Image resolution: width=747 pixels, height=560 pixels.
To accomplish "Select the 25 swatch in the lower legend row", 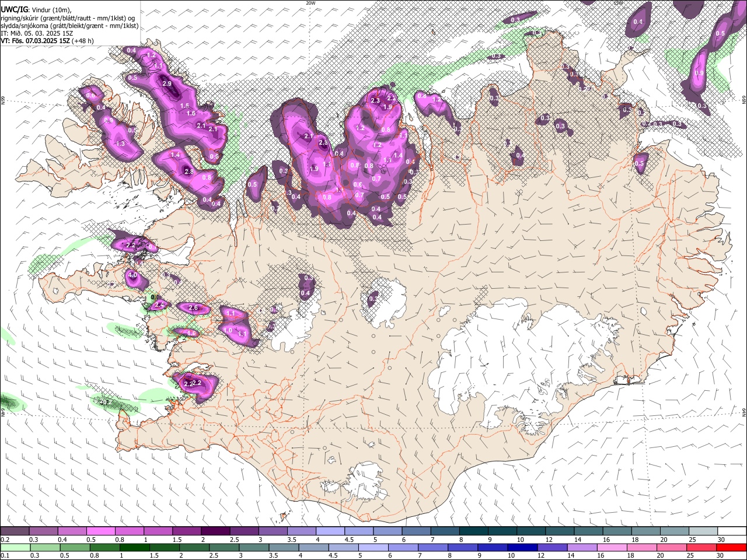I will point(701,548).
